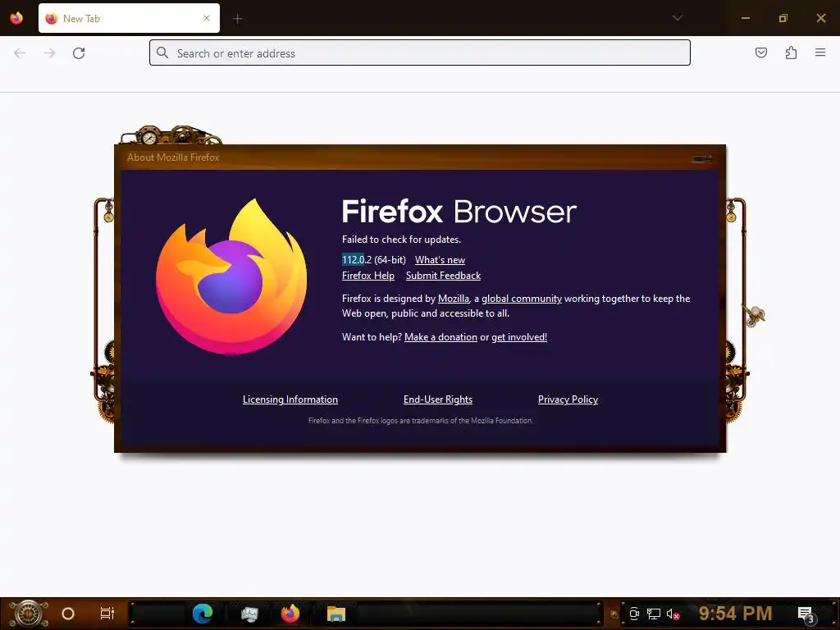Switch to Firefox in the taskbar

coord(290,614)
